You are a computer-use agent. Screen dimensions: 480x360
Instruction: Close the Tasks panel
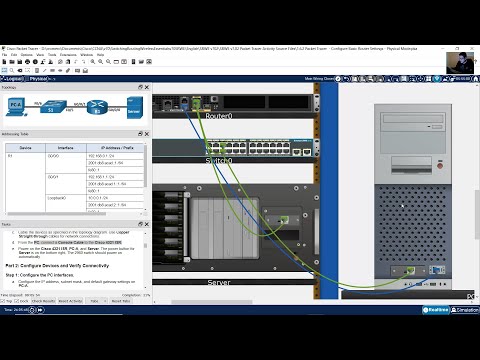coord(147,224)
